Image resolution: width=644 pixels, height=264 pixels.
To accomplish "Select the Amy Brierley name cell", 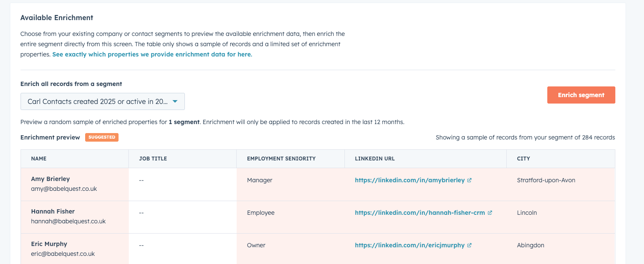I will pyautogui.click(x=75, y=184).
